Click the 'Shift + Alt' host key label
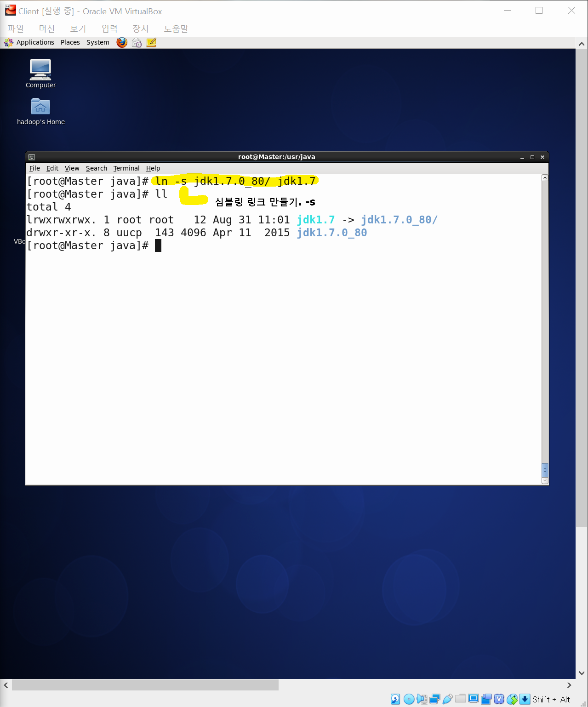 coord(551,699)
